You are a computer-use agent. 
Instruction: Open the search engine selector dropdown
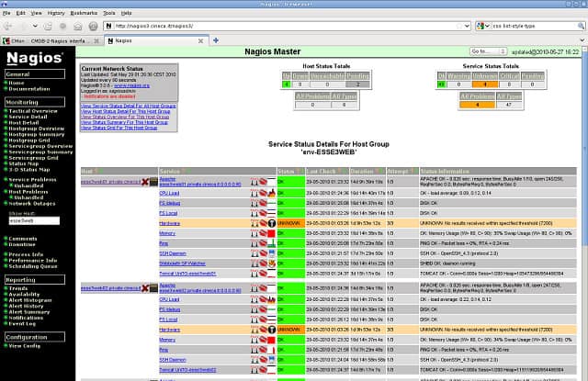point(483,26)
